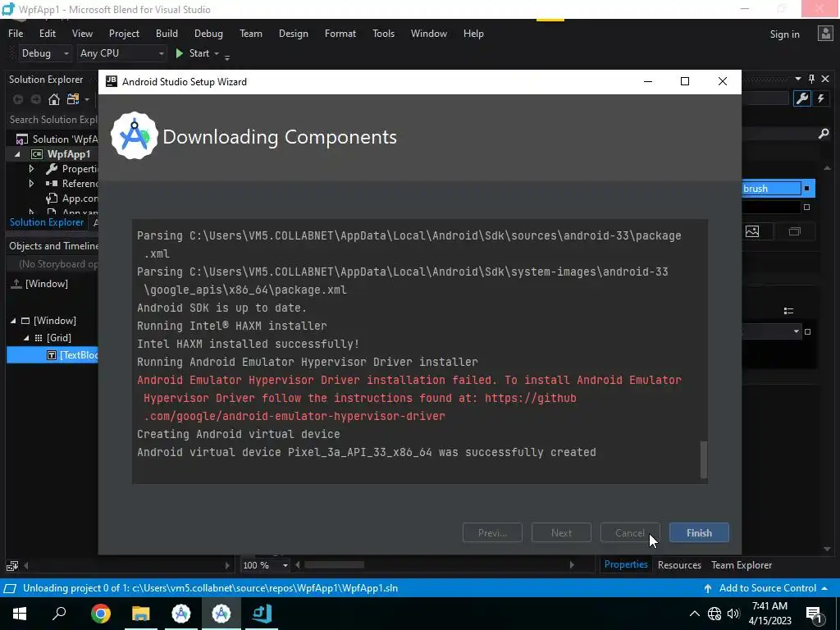Click the account profile icon beside Sign in
Image resolution: width=840 pixels, height=630 pixels.
click(825, 34)
